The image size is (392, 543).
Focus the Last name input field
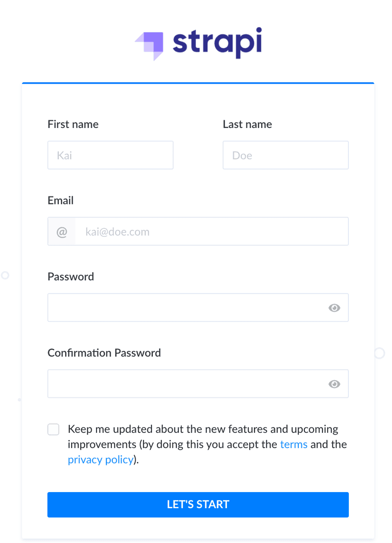[x=285, y=155]
